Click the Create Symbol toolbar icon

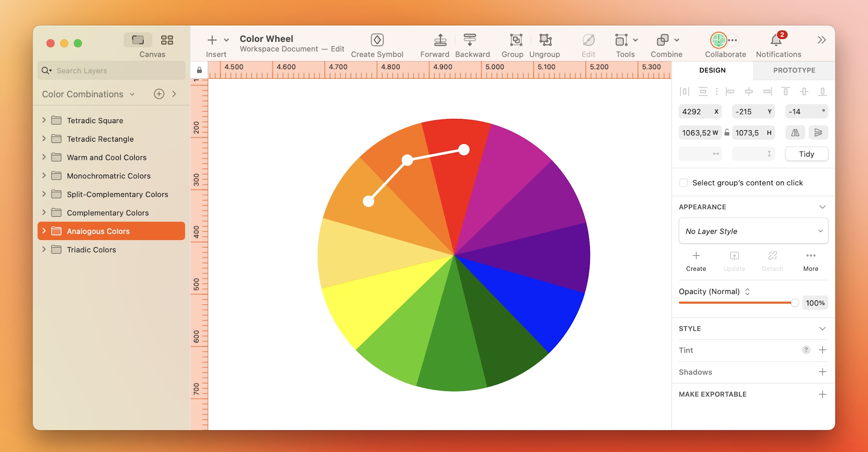377,40
